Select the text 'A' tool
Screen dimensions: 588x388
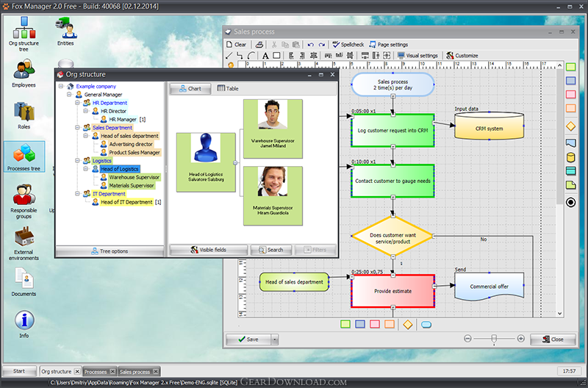[x=265, y=56]
